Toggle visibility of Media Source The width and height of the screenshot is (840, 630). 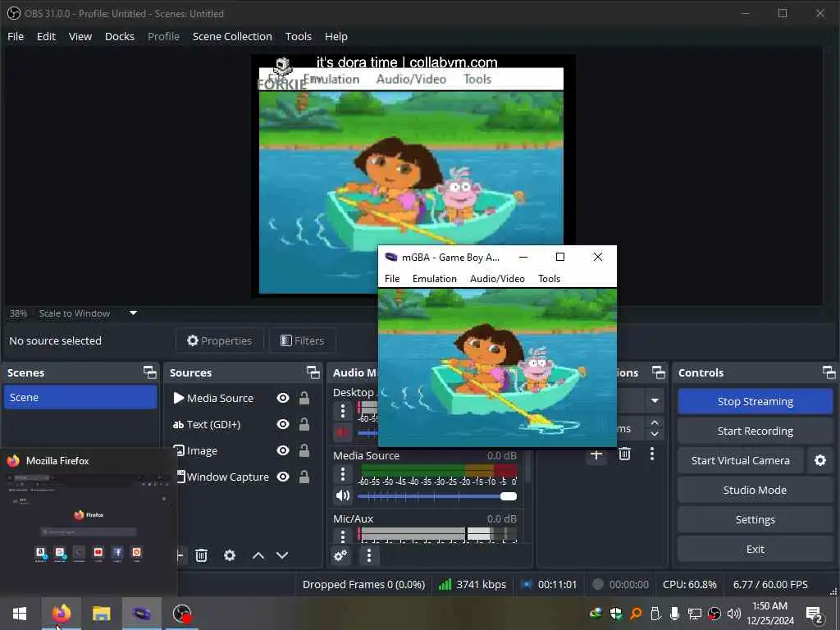click(x=283, y=398)
